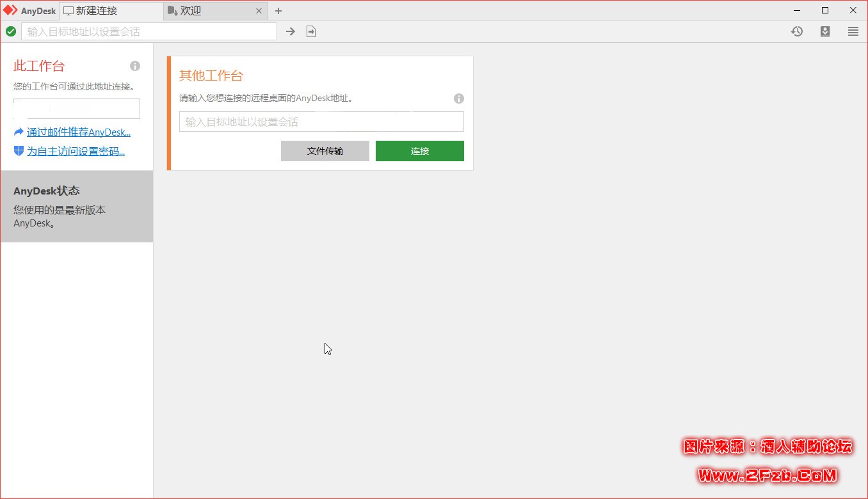Close the 欢迎 tab
868x499 pixels.
(x=259, y=11)
